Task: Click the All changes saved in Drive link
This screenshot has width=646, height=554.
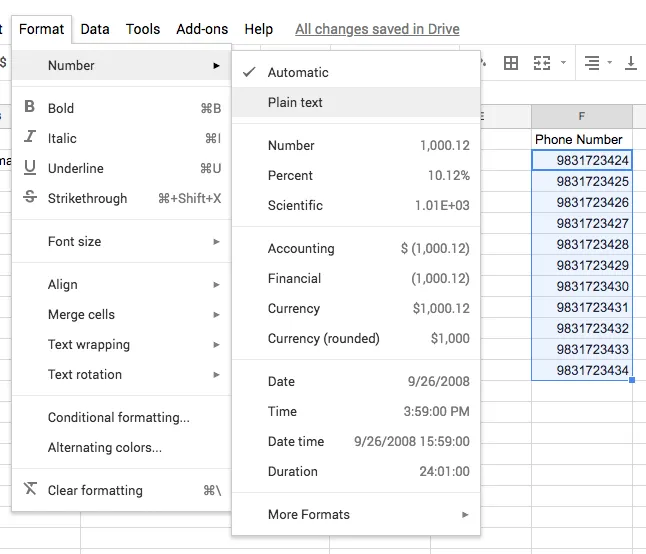Action: pos(377,29)
